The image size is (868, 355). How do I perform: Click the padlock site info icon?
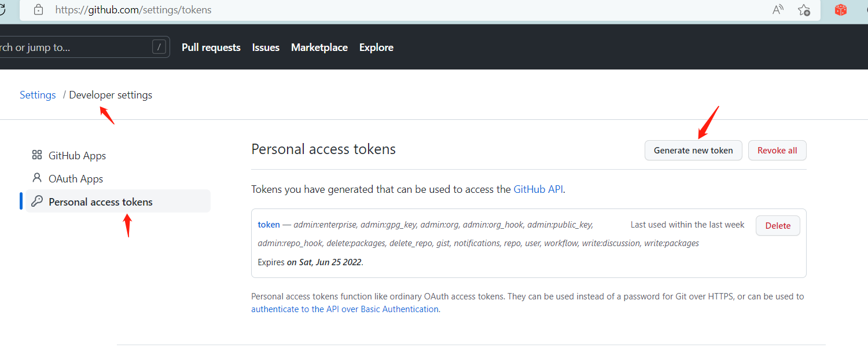(x=39, y=10)
